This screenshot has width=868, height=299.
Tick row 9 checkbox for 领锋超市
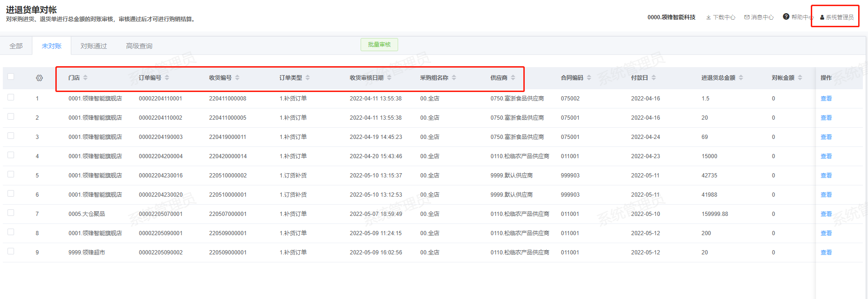point(11,252)
